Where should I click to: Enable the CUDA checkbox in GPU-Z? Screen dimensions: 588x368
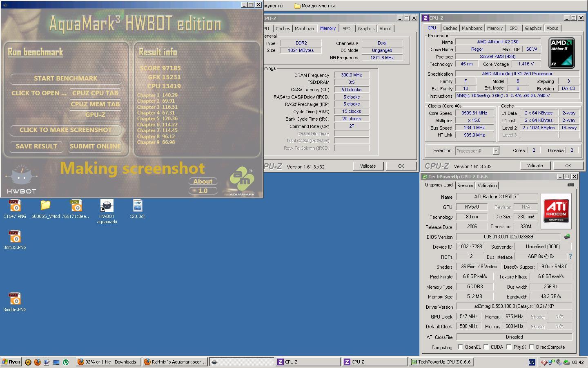coord(486,347)
